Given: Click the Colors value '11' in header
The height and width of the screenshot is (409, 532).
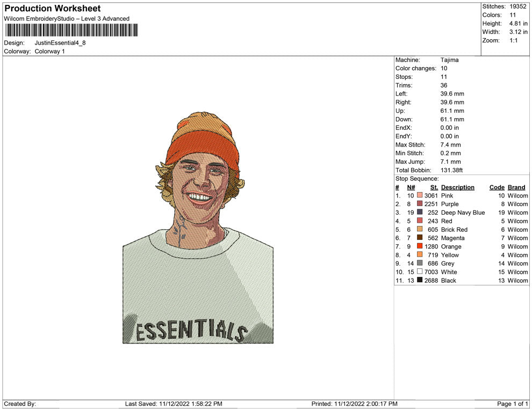Looking at the screenshot, I should pyautogui.click(x=512, y=15).
